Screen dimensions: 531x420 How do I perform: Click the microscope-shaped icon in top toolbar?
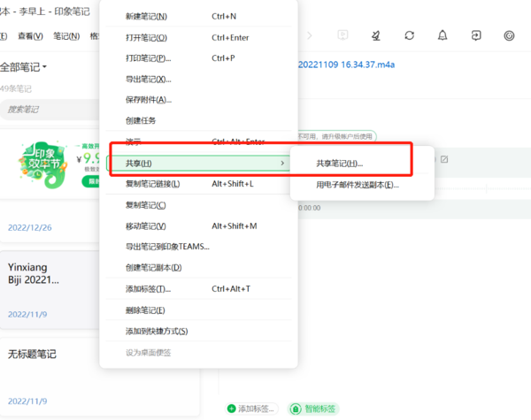(x=375, y=35)
